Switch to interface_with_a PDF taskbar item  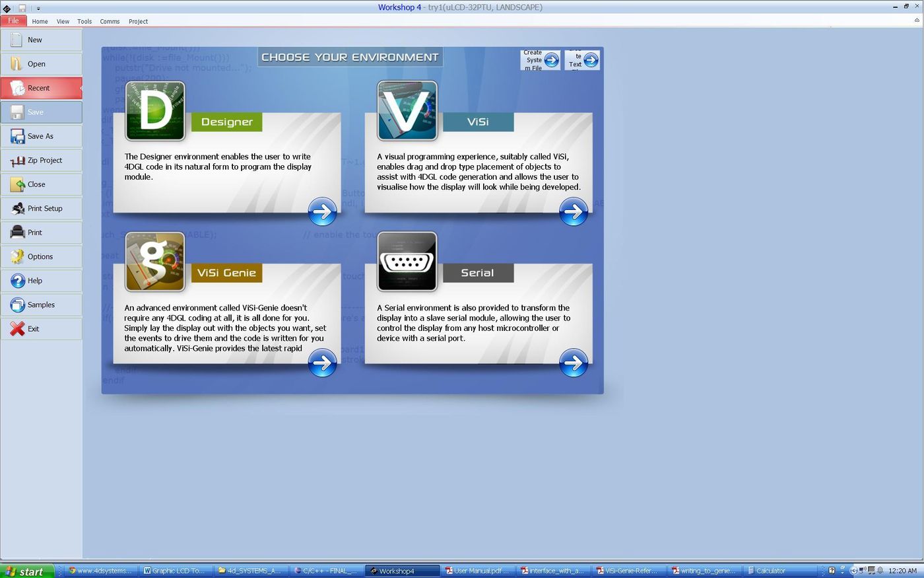(x=554, y=571)
